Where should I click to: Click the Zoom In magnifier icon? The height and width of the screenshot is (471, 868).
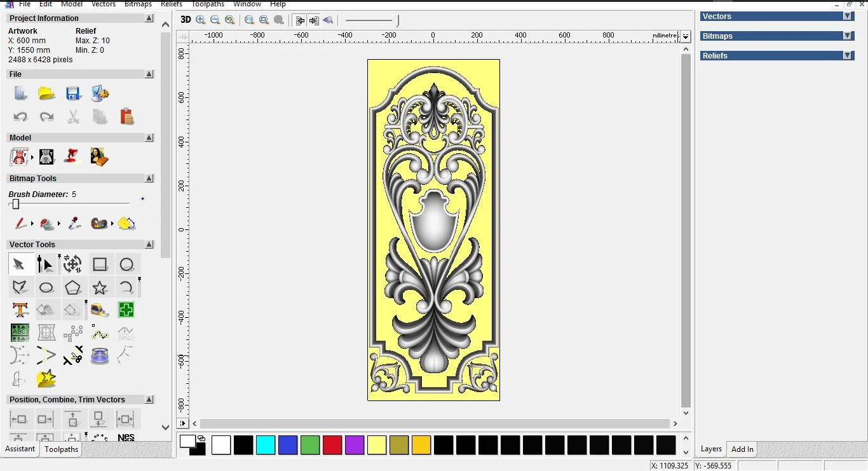201,20
